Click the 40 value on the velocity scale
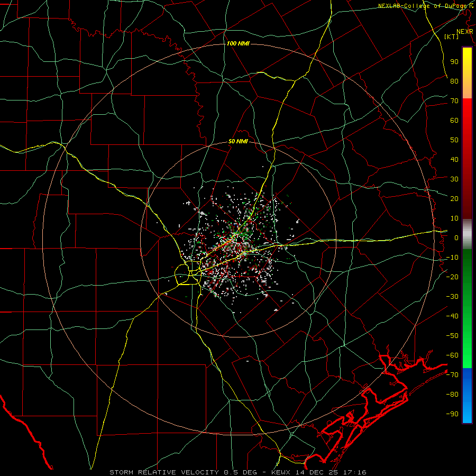 454,159
